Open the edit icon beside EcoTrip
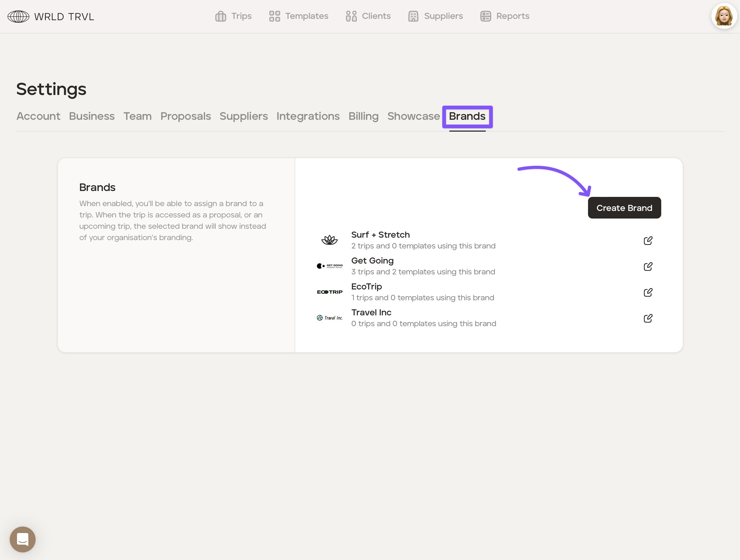This screenshot has width=740, height=560. pos(648,292)
